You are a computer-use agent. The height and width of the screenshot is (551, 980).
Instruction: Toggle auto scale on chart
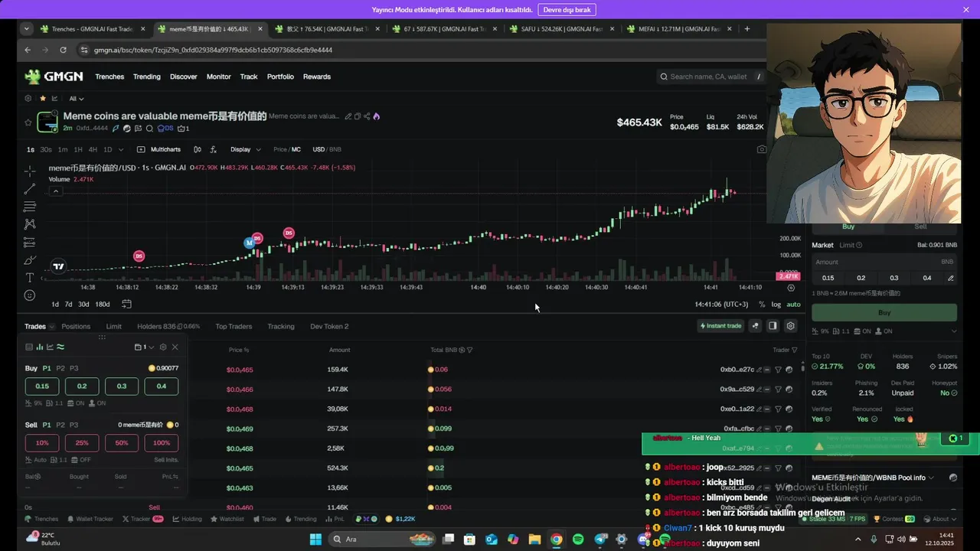[x=793, y=305]
